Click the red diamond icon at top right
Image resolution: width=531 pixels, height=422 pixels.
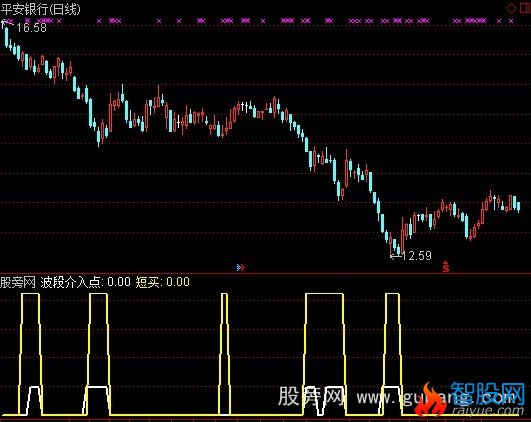[x=511, y=8]
